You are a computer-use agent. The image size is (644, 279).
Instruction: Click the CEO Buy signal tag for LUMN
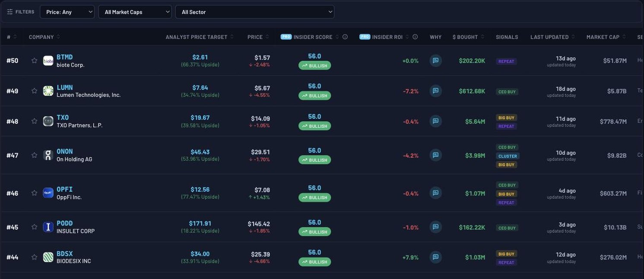(507, 92)
